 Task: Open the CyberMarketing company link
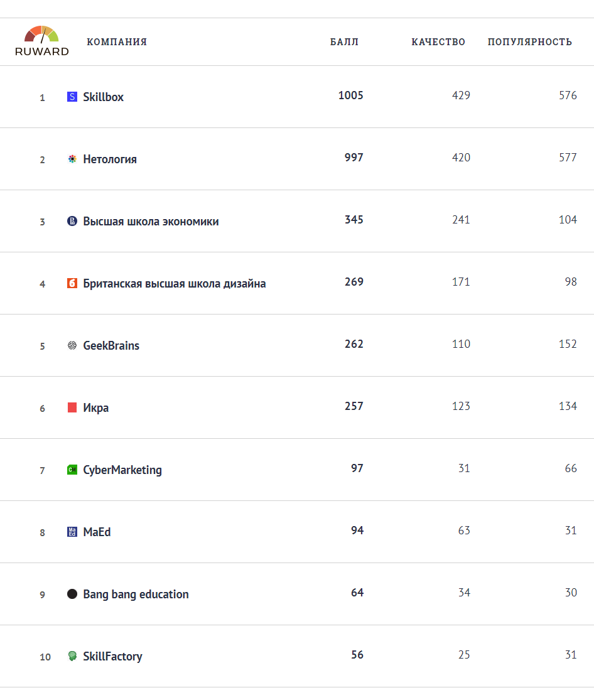tap(122, 470)
